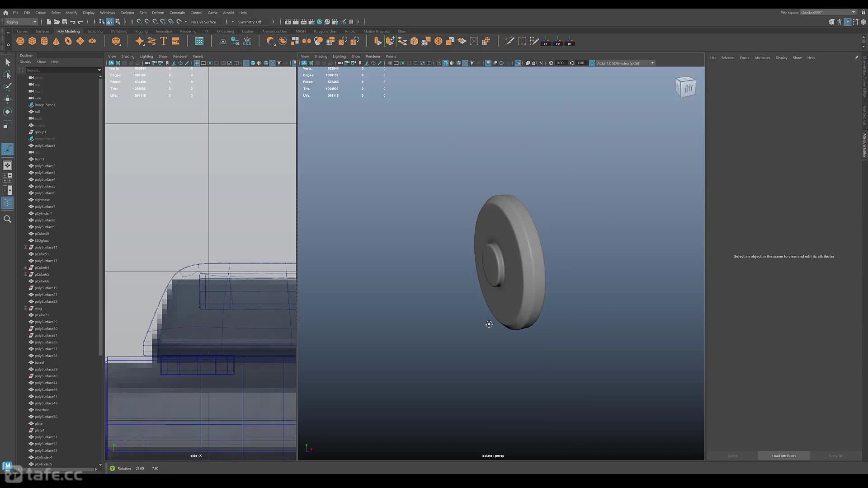Toggle the lock icon next to Workspace
This screenshot has width=868, height=488.
pos(863,12)
